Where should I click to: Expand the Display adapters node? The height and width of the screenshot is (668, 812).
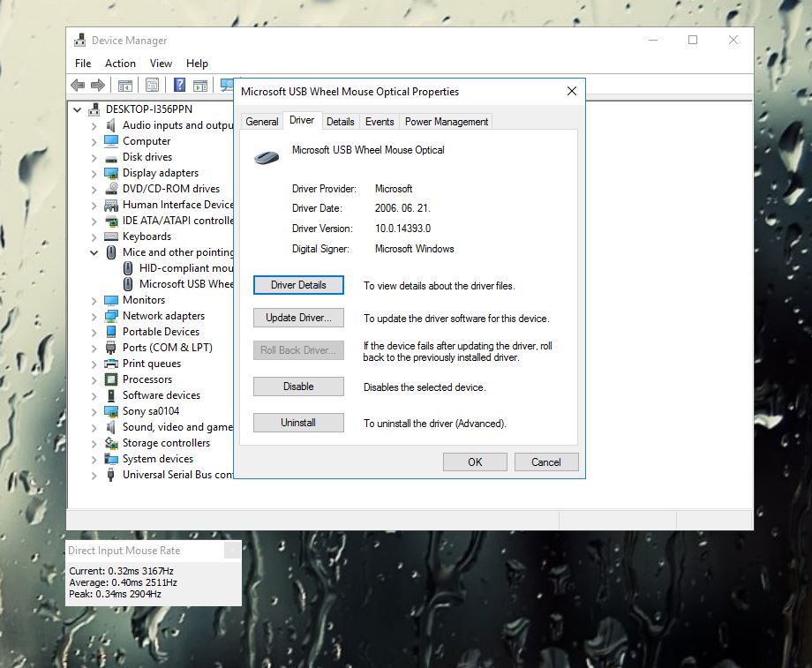tap(94, 174)
